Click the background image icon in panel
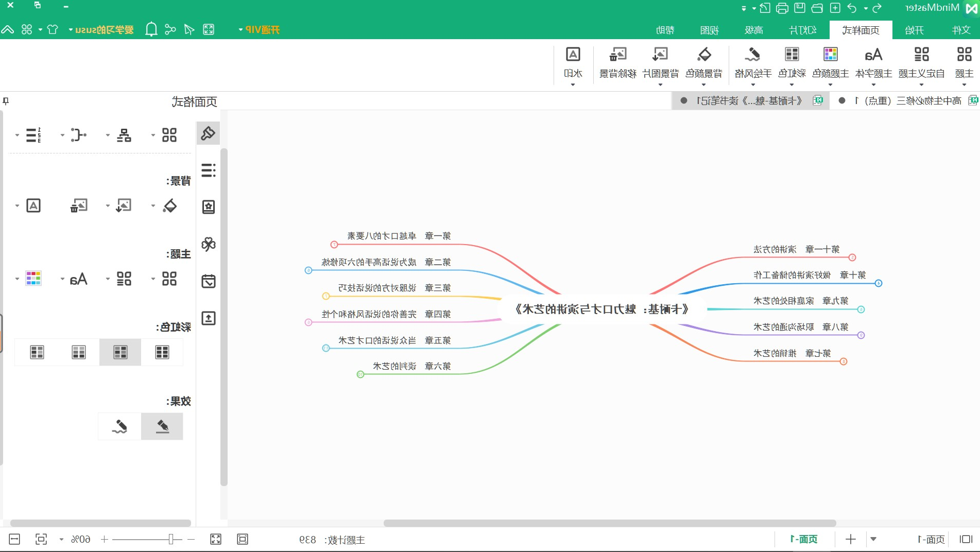This screenshot has height=552, width=980. [124, 205]
